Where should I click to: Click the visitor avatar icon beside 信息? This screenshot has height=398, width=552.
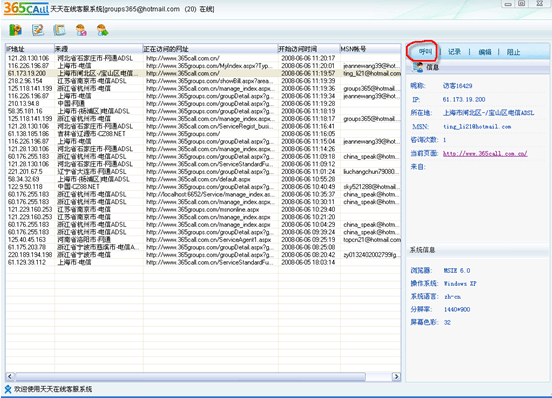pyautogui.click(x=418, y=67)
